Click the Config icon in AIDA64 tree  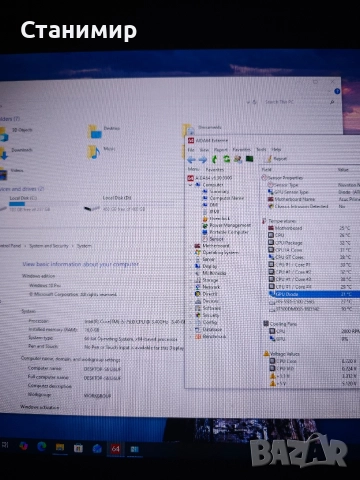pos(198,322)
